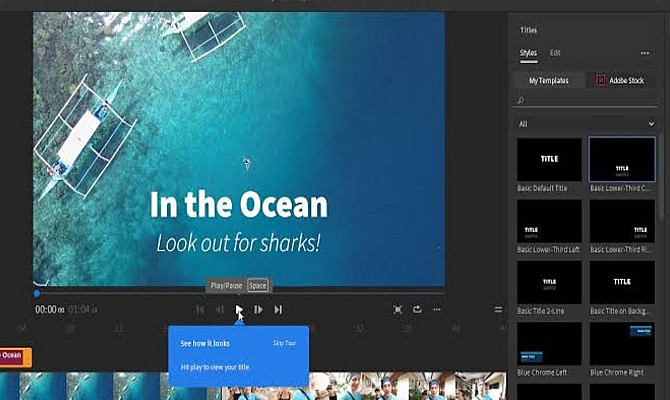Click the Play/Pause button

(x=239, y=309)
